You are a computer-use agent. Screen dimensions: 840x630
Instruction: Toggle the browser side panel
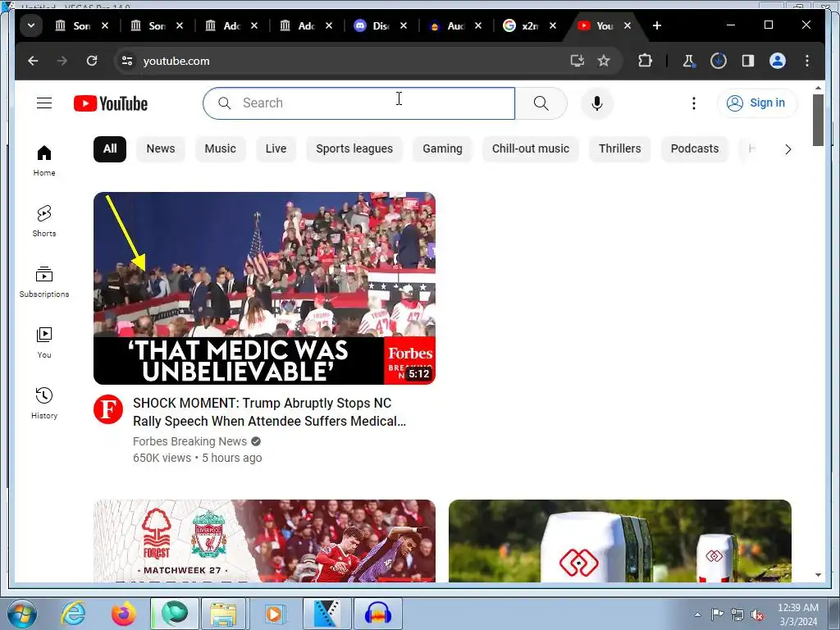(x=748, y=61)
